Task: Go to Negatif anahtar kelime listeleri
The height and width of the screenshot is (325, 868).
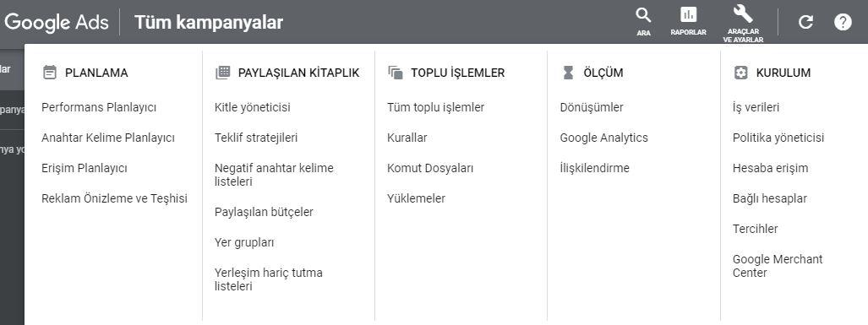Action: (x=274, y=175)
